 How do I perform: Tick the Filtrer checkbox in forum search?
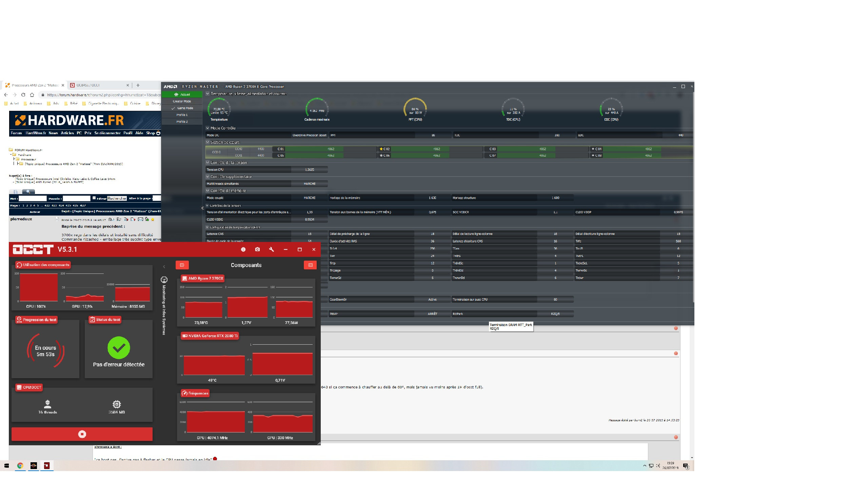pyautogui.click(x=94, y=198)
